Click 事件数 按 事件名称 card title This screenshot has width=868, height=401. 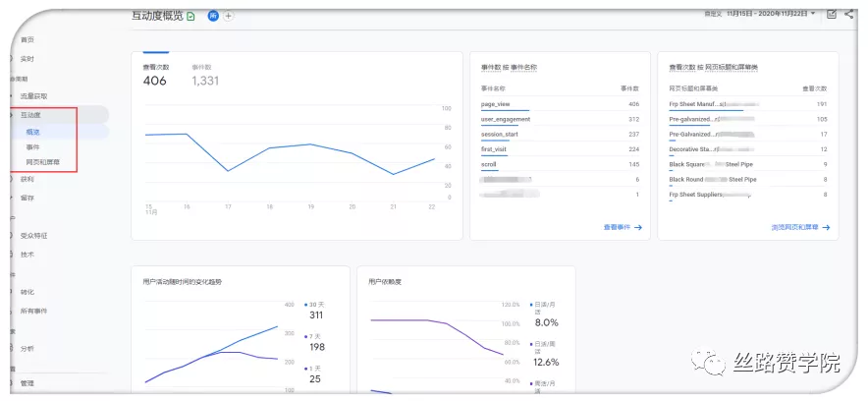coord(510,67)
